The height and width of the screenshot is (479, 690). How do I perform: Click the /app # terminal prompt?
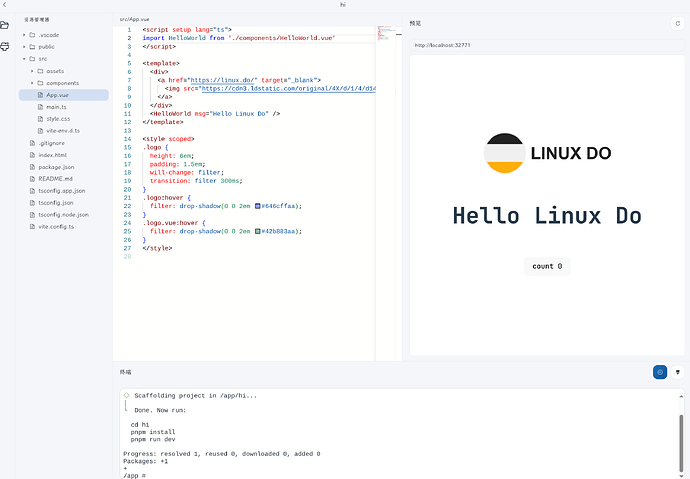134,475
